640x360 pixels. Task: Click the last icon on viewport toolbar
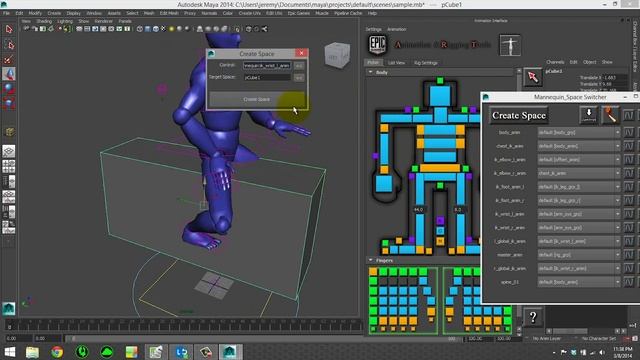[264, 29]
